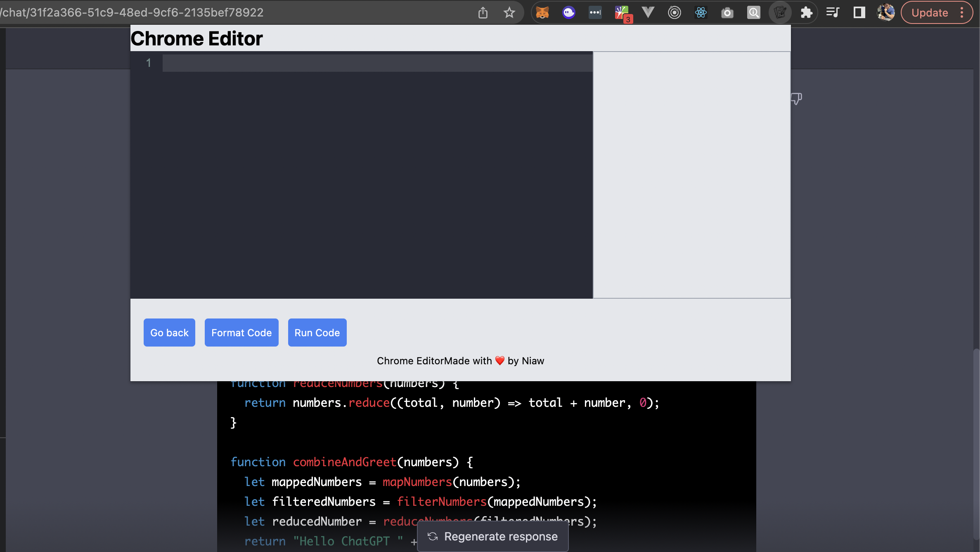Open the React Developer Tools extension
Screen dimensions: 980x552
tap(701, 12)
